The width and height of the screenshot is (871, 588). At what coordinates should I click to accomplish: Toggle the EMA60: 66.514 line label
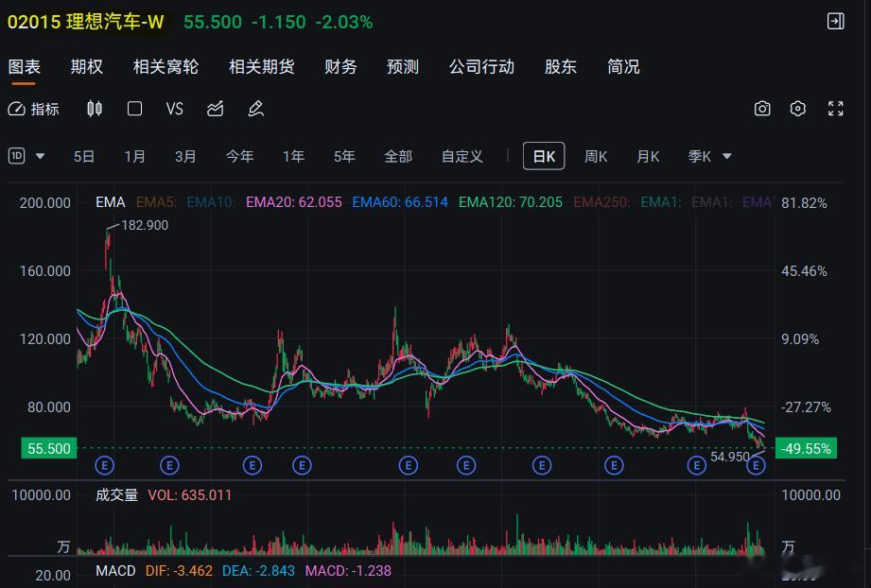(x=400, y=202)
